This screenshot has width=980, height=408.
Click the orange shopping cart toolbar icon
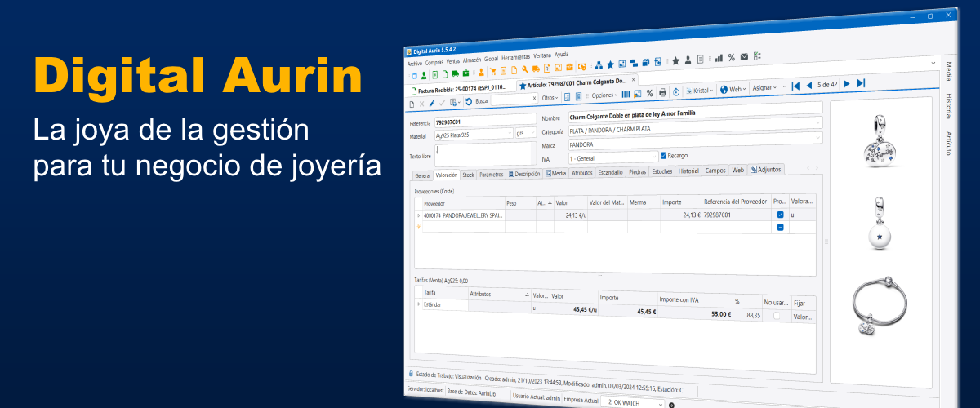[x=493, y=71]
